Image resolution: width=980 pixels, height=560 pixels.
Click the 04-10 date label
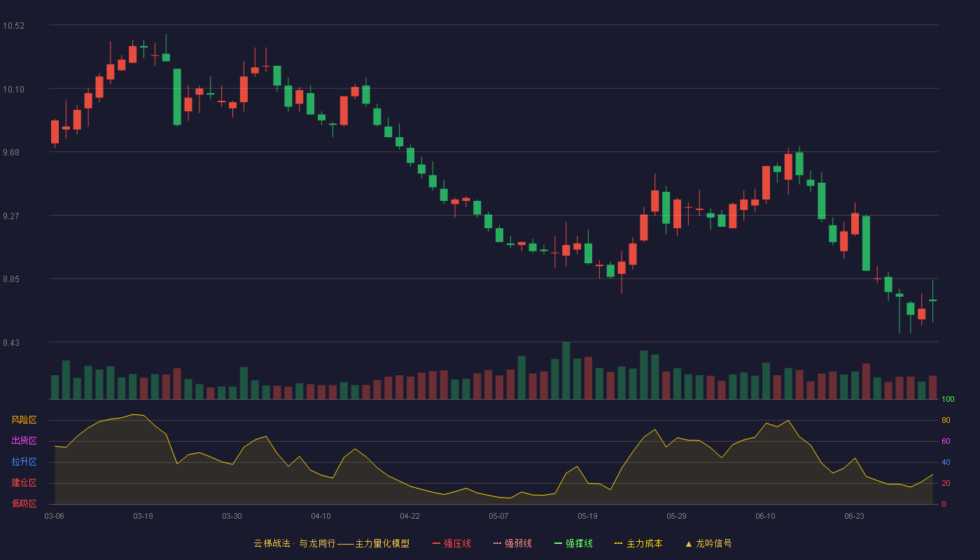321,516
